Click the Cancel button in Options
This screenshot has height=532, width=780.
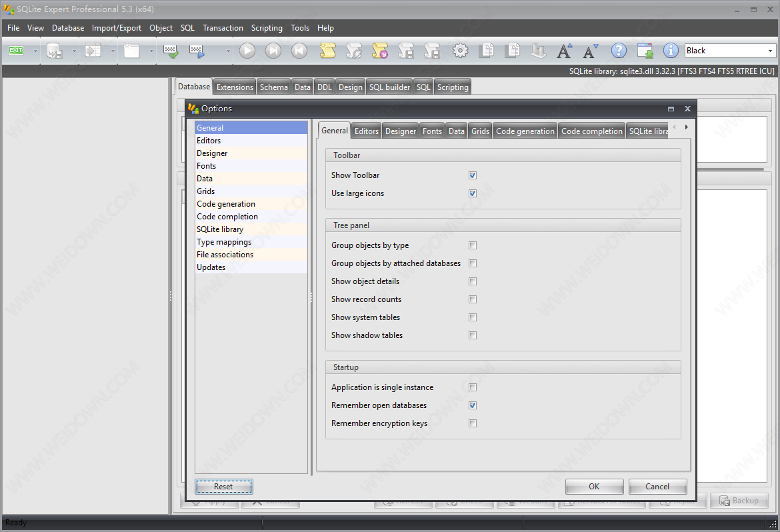coord(657,487)
